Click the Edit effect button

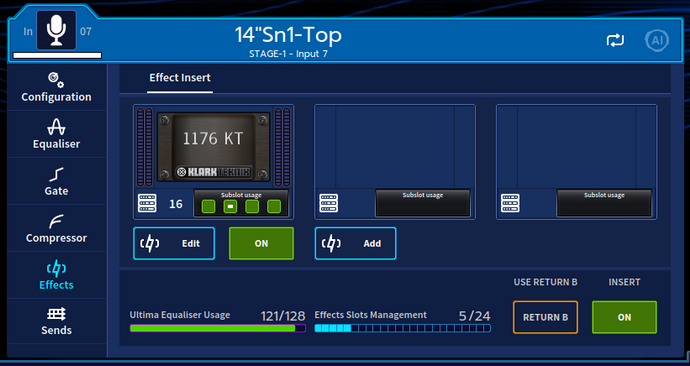tap(174, 243)
